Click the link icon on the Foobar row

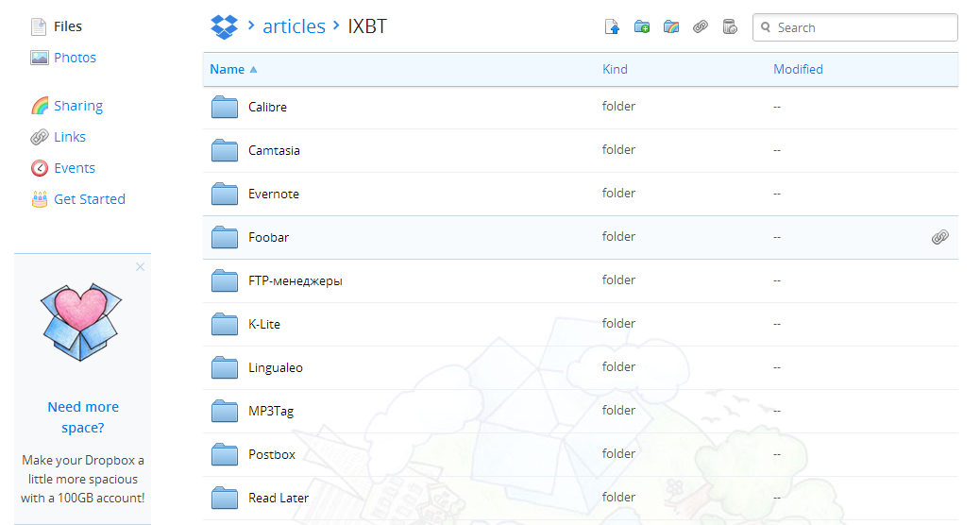tap(940, 237)
